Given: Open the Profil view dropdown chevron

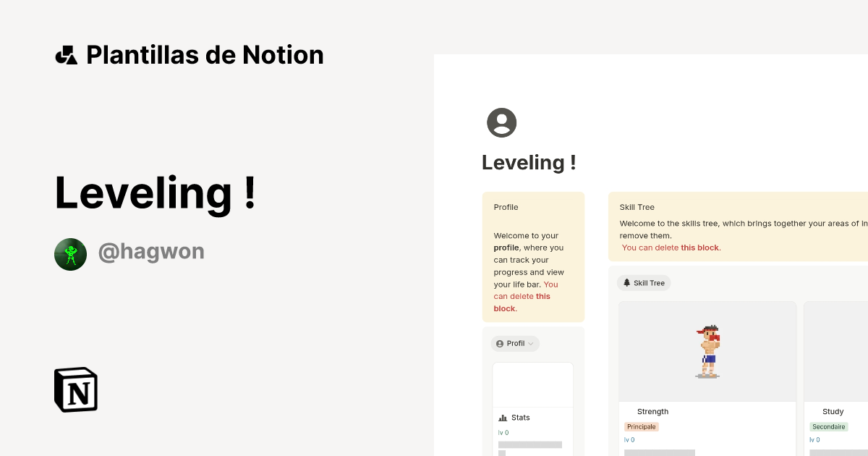Looking at the screenshot, I should [x=530, y=343].
